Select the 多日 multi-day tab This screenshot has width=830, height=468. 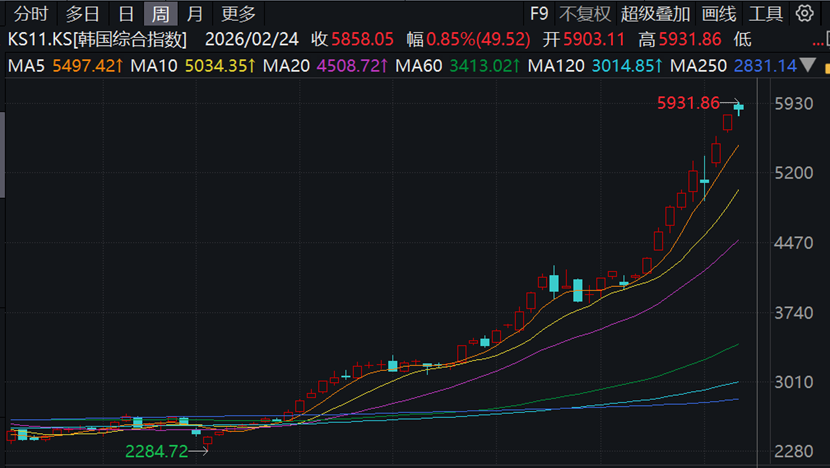point(82,14)
